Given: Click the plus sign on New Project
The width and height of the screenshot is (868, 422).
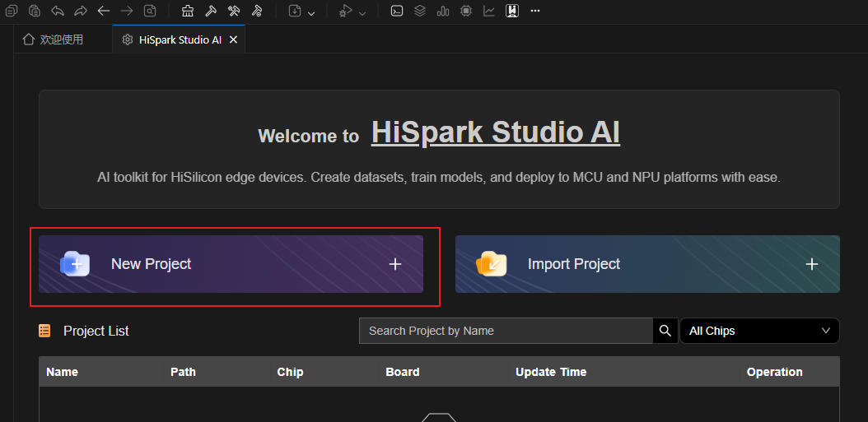Looking at the screenshot, I should (x=395, y=264).
